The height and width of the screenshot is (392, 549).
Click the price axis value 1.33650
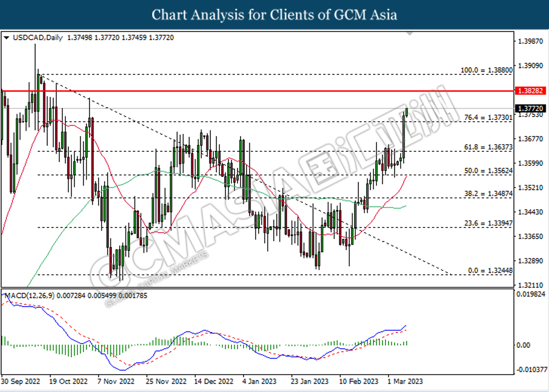(x=531, y=236)
